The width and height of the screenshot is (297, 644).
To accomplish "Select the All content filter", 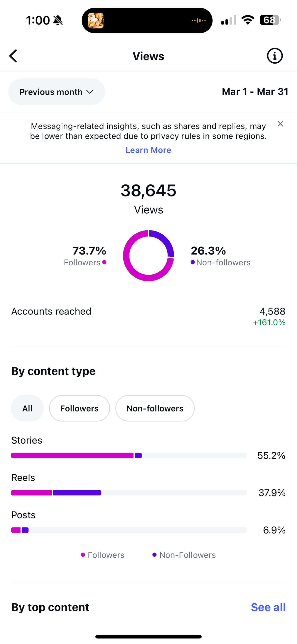I will pos(27,408).
